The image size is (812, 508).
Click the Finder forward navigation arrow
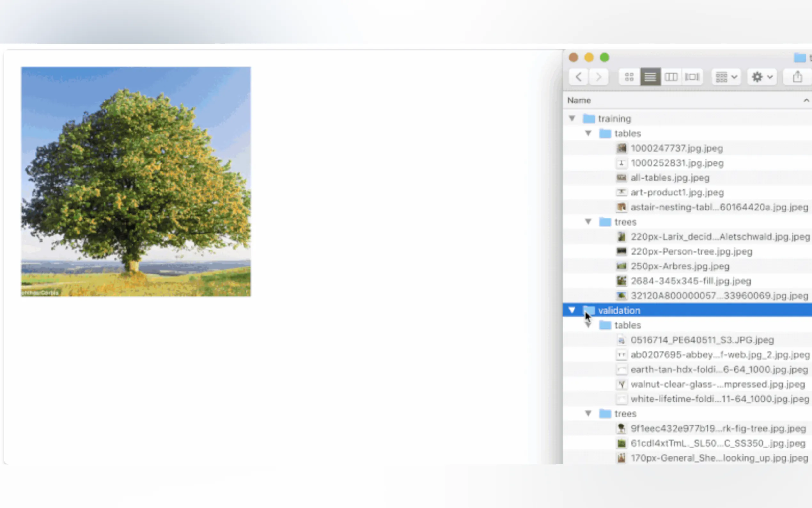(598, 77)
